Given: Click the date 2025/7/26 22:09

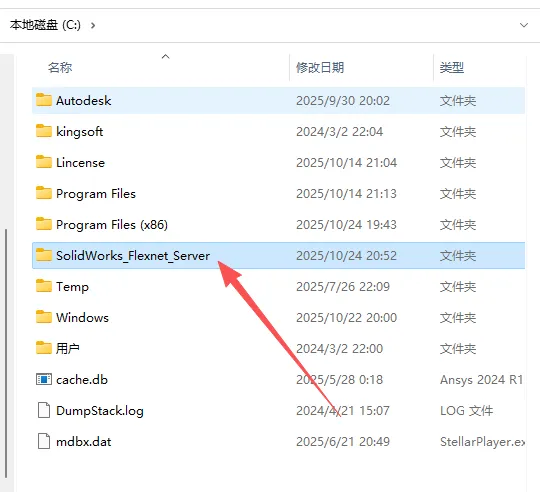Looking at the screenshot, I should click(x=343, y=286).
